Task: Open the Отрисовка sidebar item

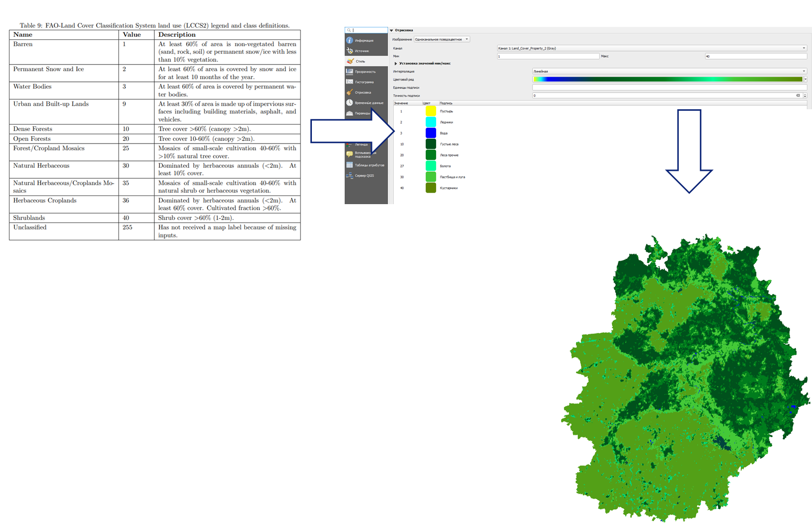Action: [x=366, y=92]
